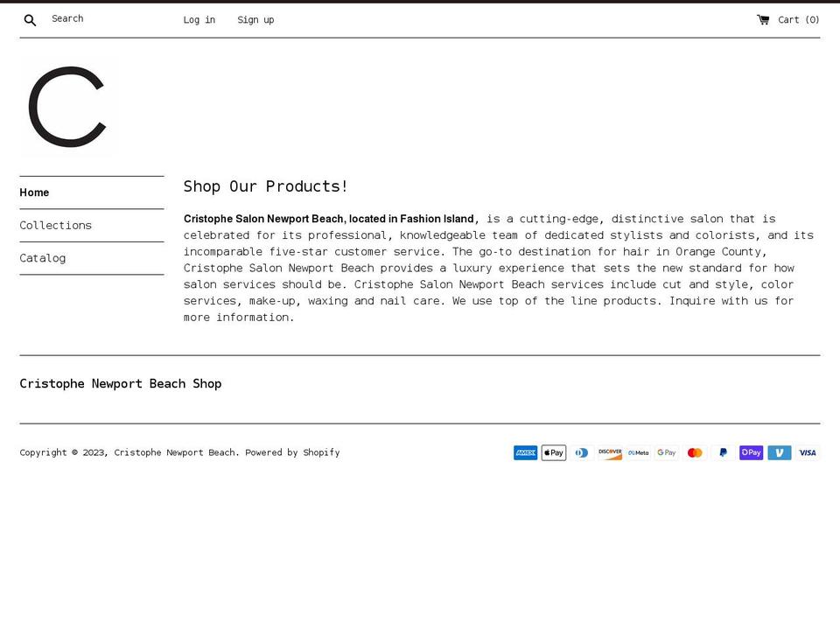The width and height of the screenshot is (840, 630).
Task: Click the Cristophe Newport Beach Shop footer title
Action: (121, 383)
